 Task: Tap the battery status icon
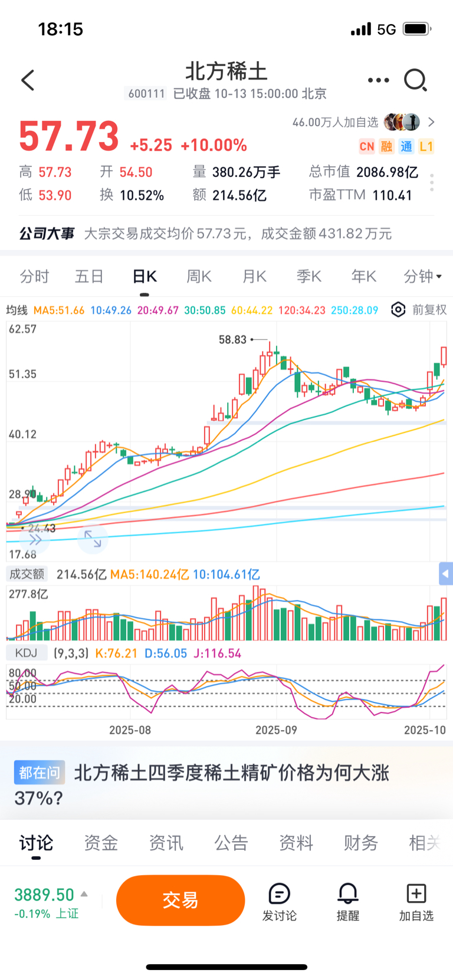click(x=417, y=29)
